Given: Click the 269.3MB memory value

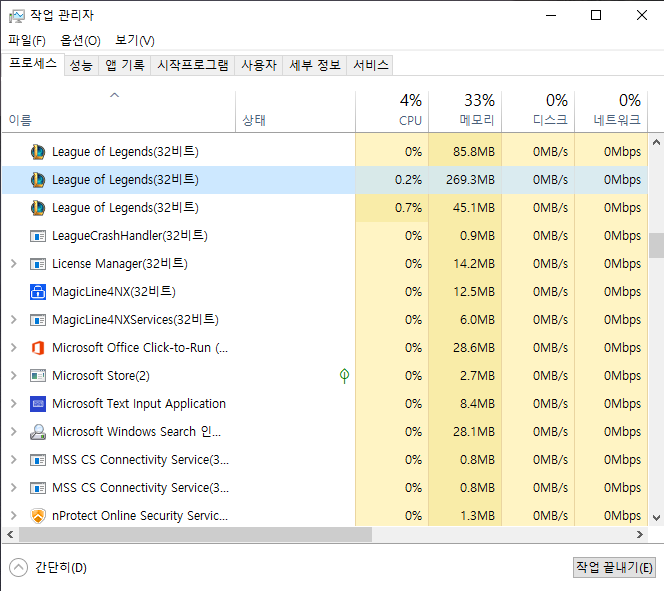Looking at the screenshot, I should pyautogui.click(x=470, y=180).
